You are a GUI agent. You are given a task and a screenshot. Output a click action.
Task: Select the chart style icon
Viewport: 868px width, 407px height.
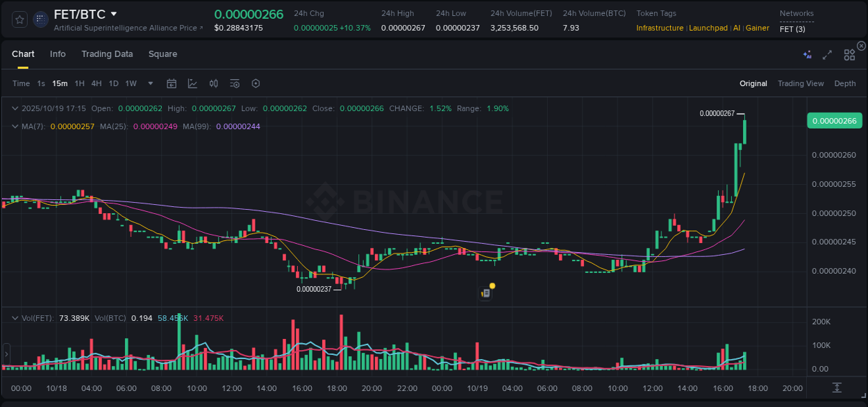[192, 83]
